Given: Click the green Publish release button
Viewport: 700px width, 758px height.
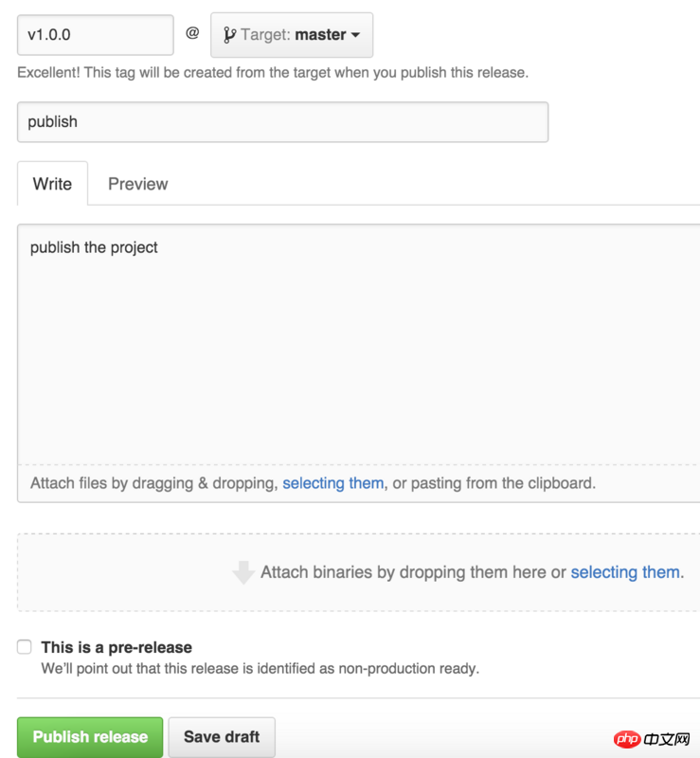Looking at the screenshot, I should 90,737.
